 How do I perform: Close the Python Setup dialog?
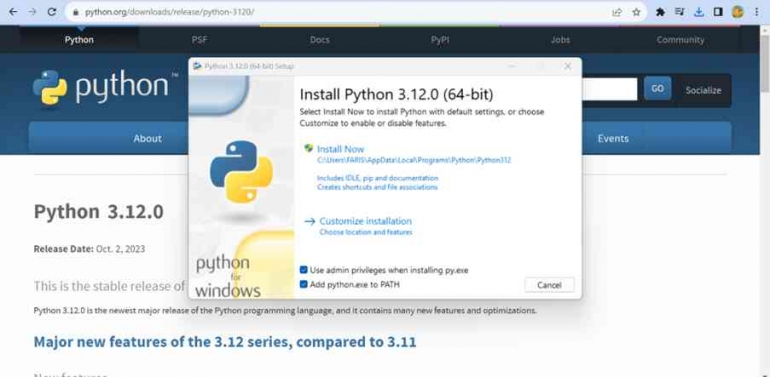[568, 66]
